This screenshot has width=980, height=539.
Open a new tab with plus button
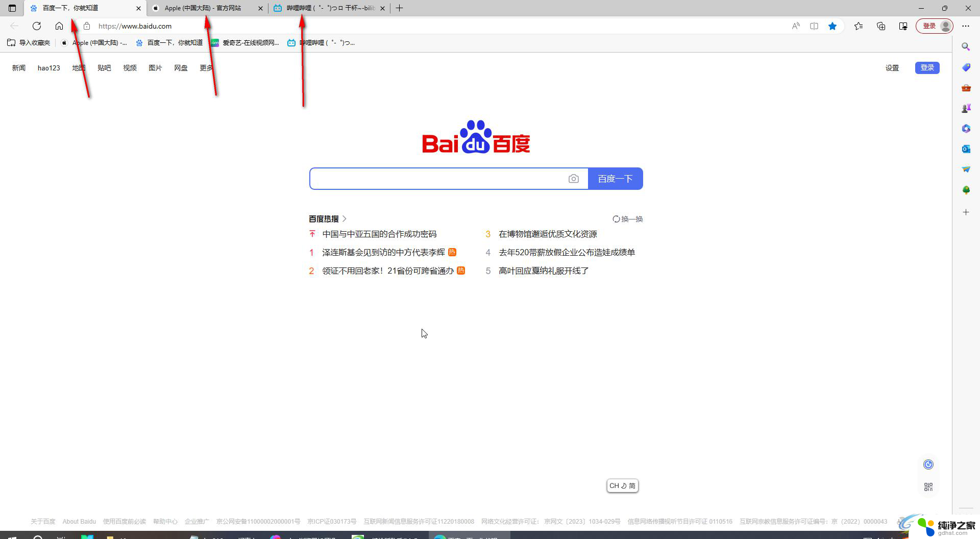pos(400,8)
